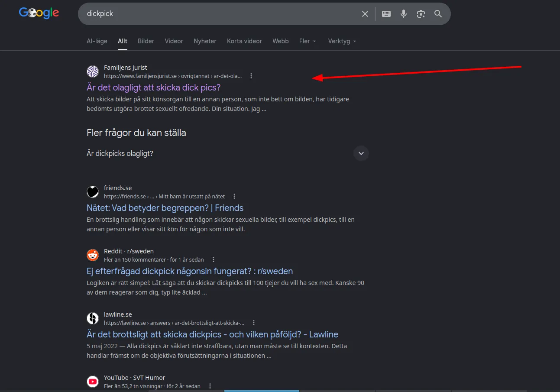560x392 pixels.
Task: Open the Lawline 'Är det brottsligt' result link
Action: 212,334
